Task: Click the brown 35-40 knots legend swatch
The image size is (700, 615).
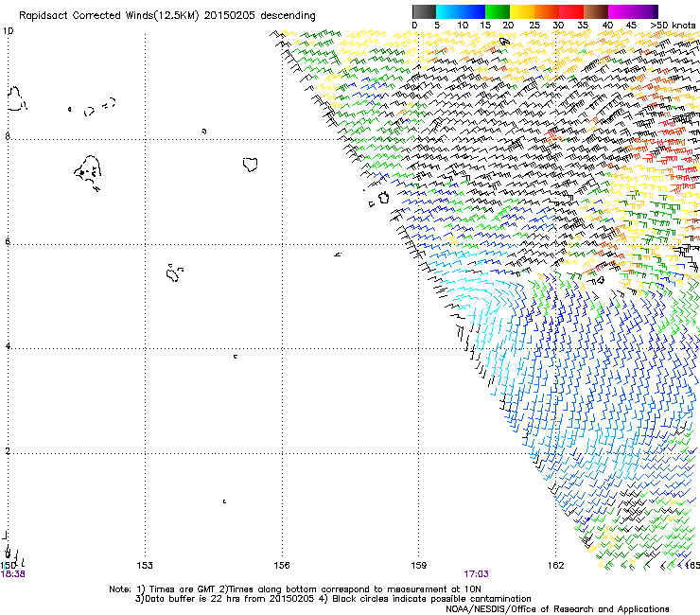Action: click(x=596, y=11)
